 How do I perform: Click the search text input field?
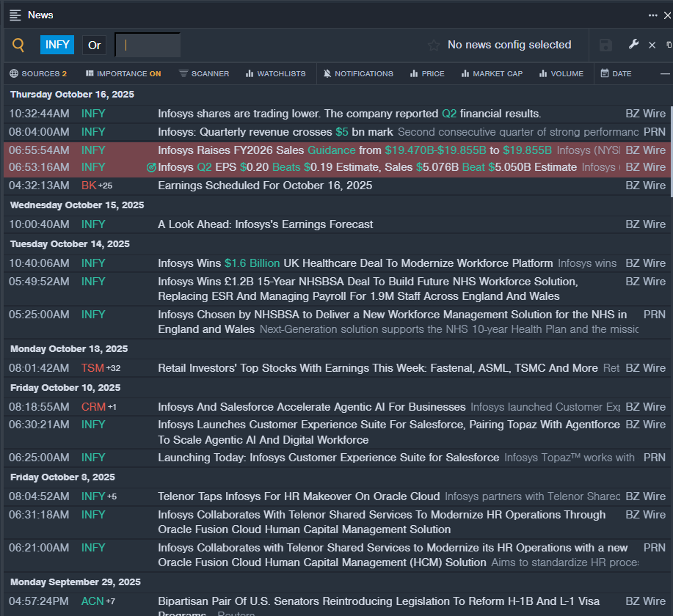(148, 45)
